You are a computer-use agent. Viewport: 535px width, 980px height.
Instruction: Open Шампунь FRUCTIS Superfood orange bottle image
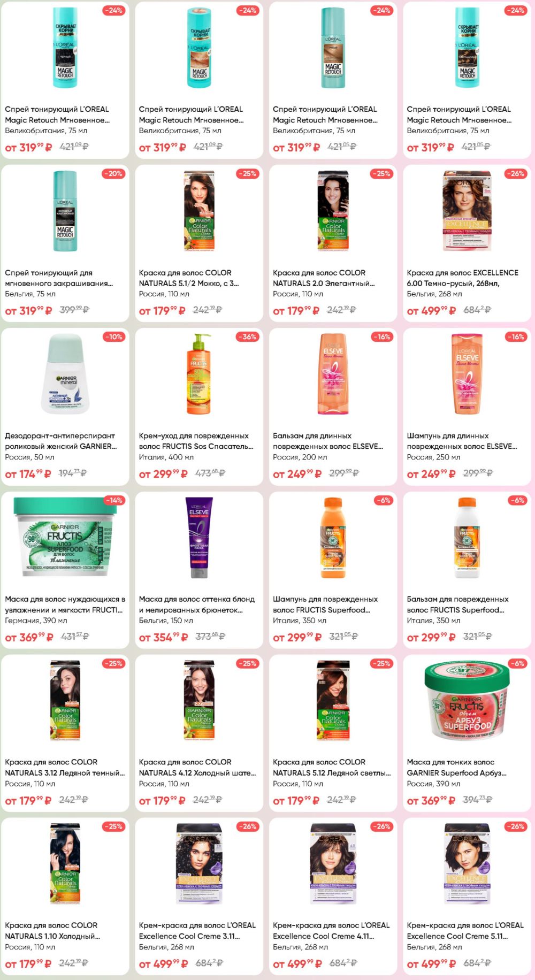333,537
